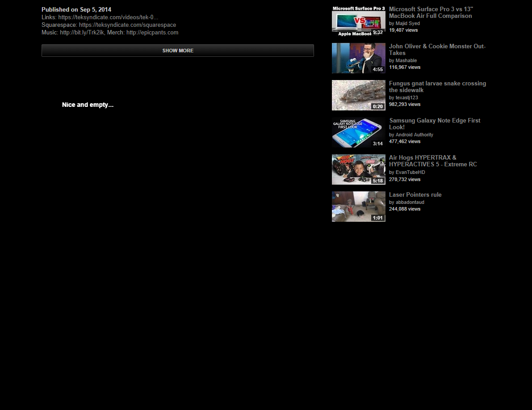Open John Oliver & Cookie Monster Out-Takes title

[437, 50]
